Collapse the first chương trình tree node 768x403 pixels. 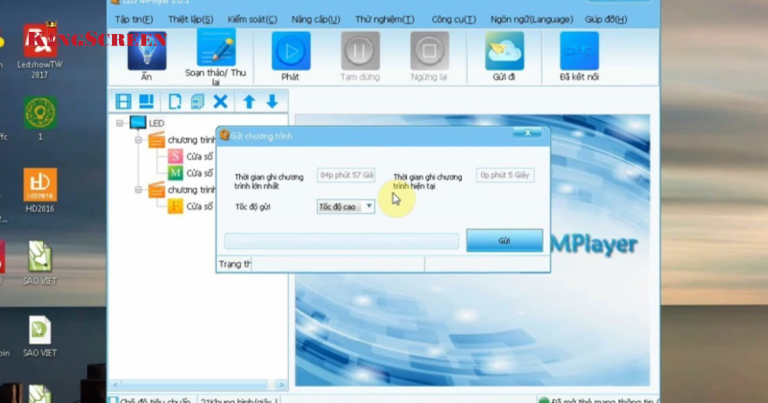tap(138, 140)
